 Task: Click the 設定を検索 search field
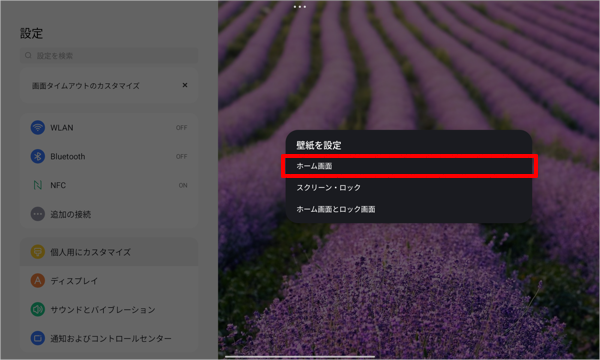[x=109, y=55]
